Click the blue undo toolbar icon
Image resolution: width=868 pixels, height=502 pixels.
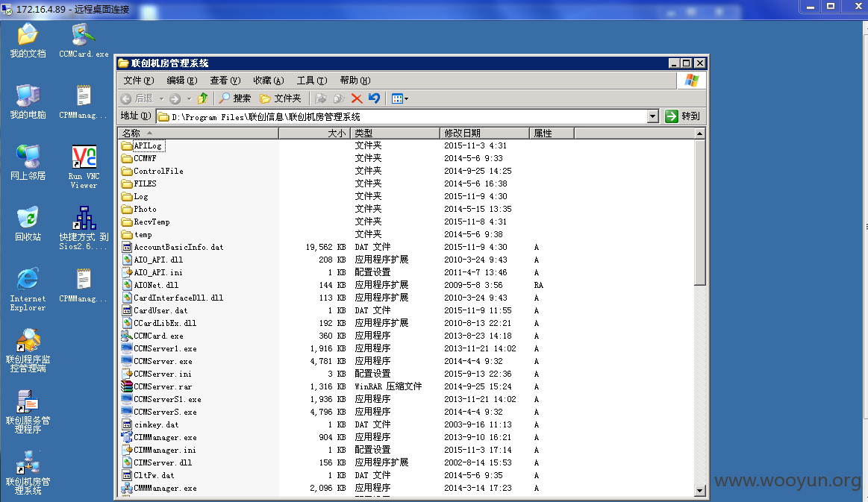(x=374, y=98)
